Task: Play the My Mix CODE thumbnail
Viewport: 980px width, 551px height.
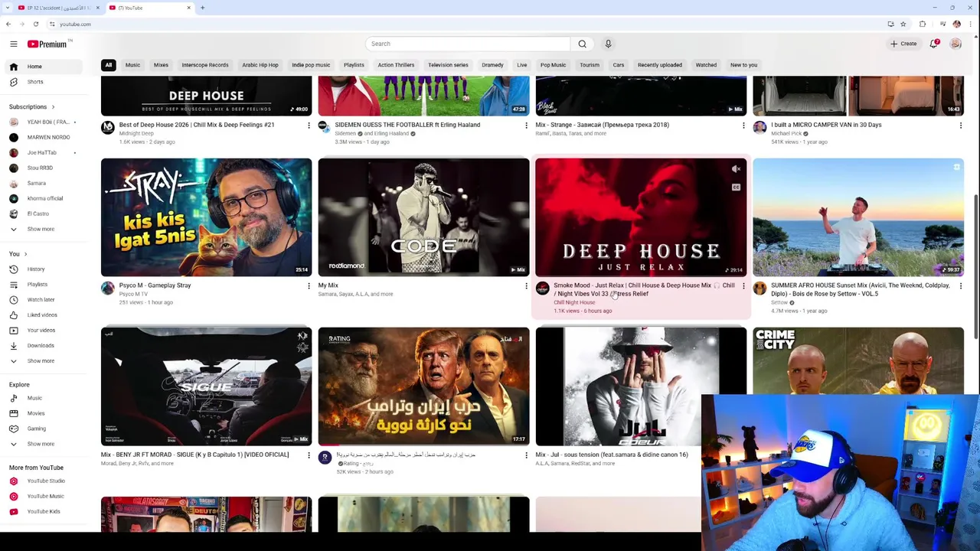Action: [423, 217]
